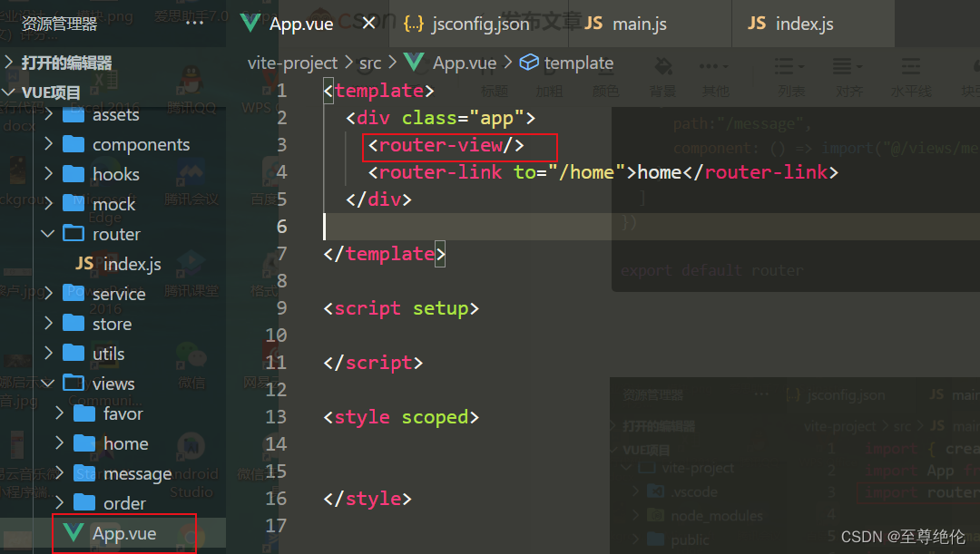The width and height of the screenshot is (980, 554).
Task: Select the components folder icon
Action: pyautogui.click(x=73, y=144)
